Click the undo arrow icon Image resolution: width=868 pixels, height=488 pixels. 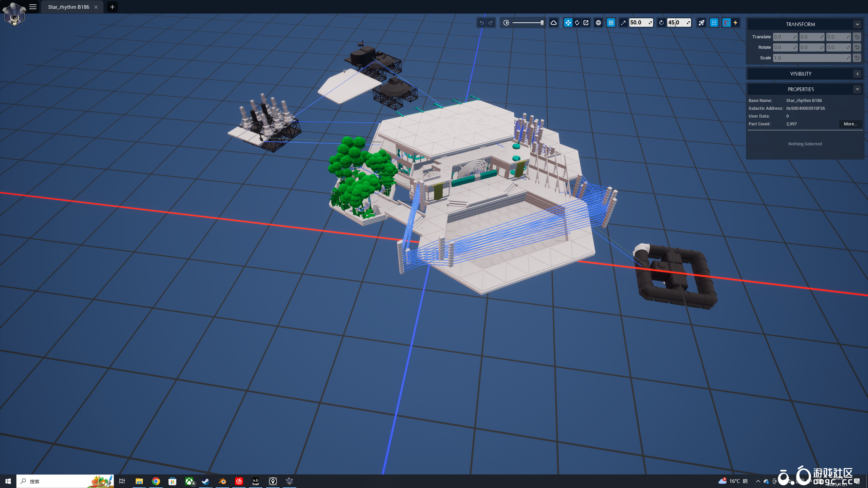click(481, 23)
